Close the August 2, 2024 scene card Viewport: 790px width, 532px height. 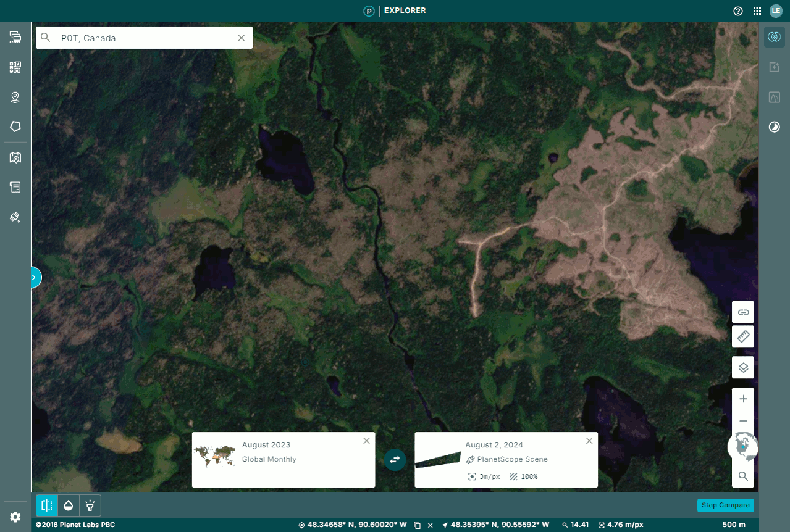pos(589,441)
